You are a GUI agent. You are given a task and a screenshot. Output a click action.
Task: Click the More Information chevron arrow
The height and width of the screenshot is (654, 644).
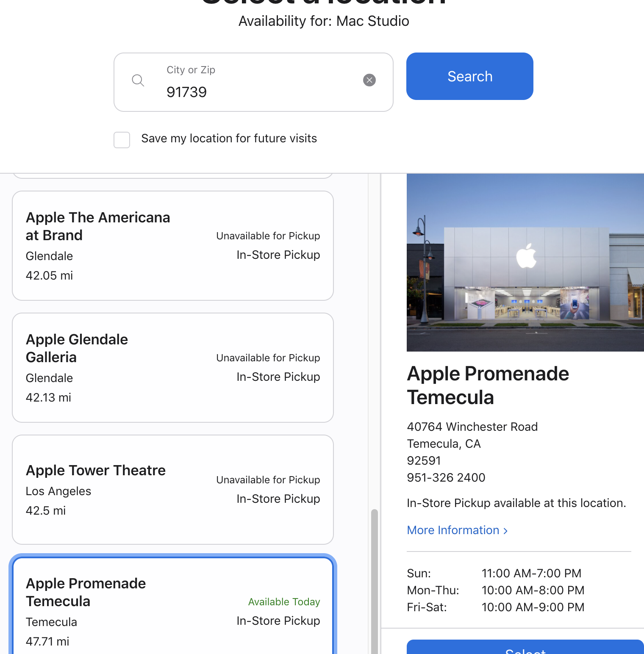pos(505,531)
